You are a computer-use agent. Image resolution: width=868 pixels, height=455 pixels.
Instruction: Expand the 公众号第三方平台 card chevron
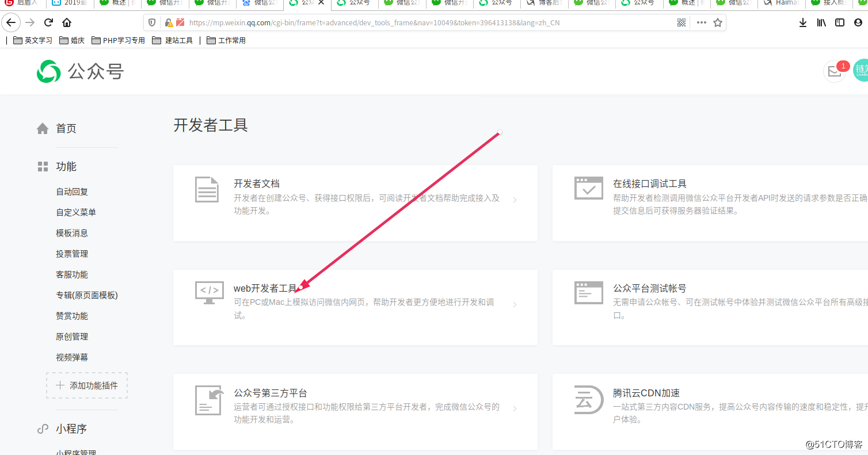515,409
